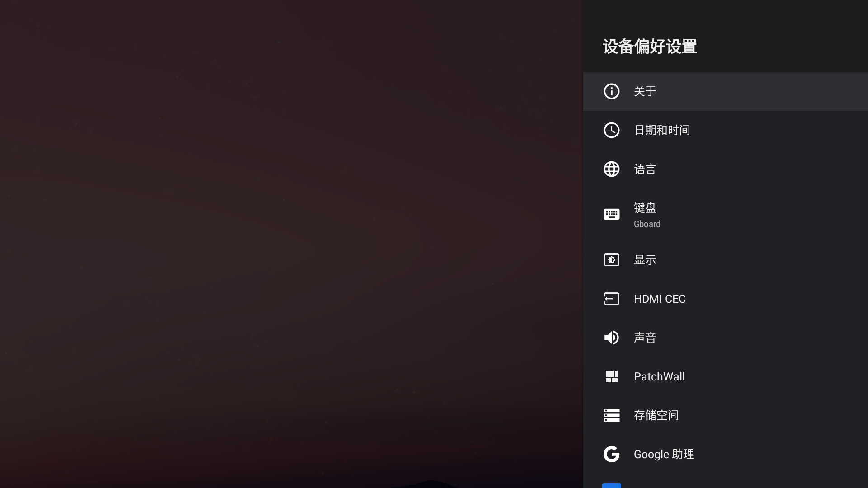868x488 pixels.
Task: Click the speaker icon for 声音
Action: (x=611, y=338)
